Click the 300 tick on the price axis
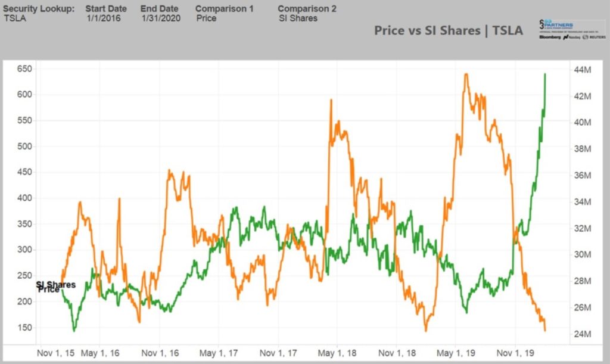Screen dimensions: 610x364 coord(24,250)
